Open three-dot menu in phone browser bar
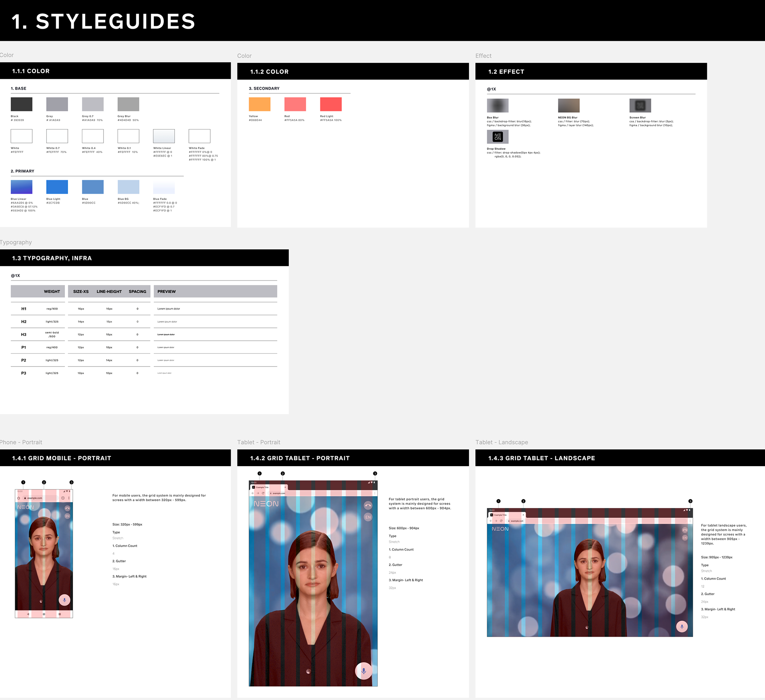The image size is (765, 700). (x=69, y=498)
